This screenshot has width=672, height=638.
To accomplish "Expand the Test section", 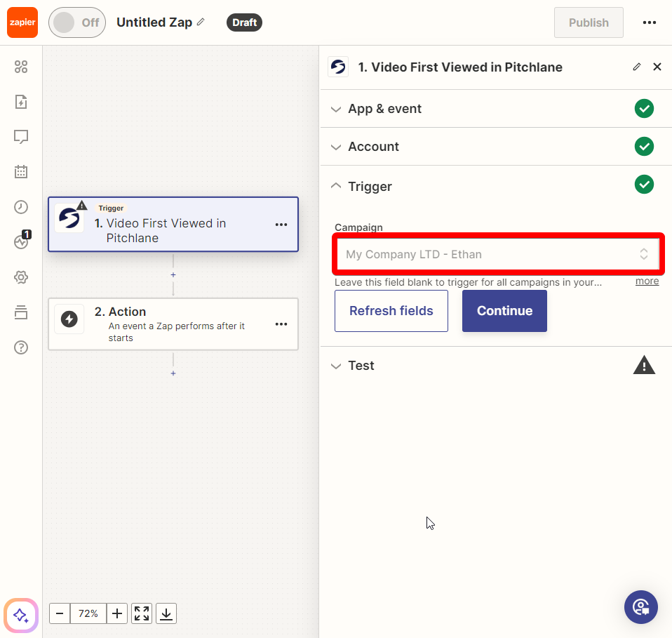I will click(496, 366).
